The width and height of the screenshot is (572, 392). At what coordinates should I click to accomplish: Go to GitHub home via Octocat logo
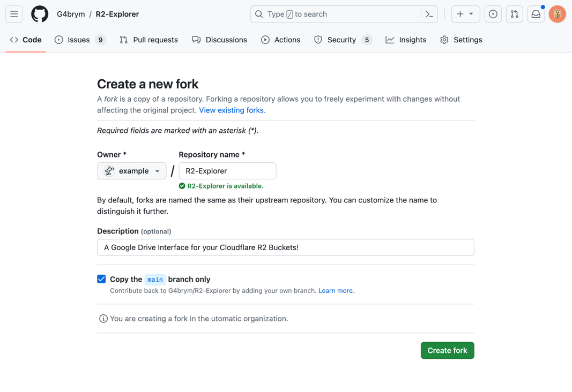pyautogui.click(x=40, y=14)
